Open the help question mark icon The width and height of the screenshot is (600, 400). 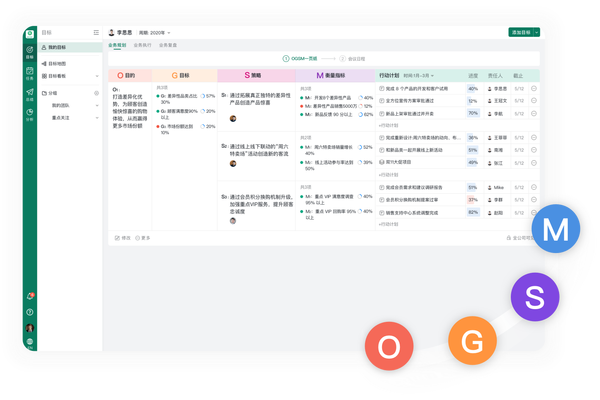point(30,312)
